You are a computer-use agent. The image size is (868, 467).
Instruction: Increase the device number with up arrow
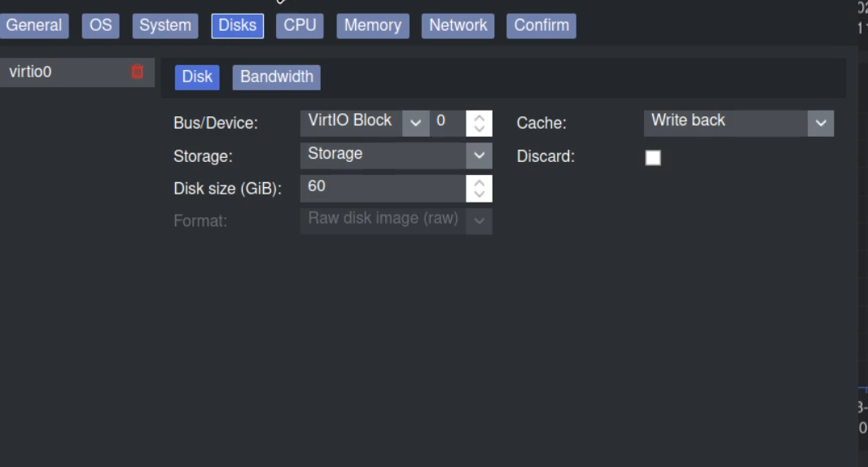tap(480, 117)
